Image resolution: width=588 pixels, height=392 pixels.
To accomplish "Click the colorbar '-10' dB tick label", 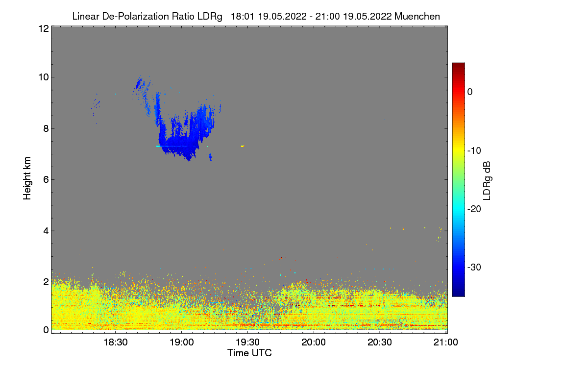I will point(475,150).
